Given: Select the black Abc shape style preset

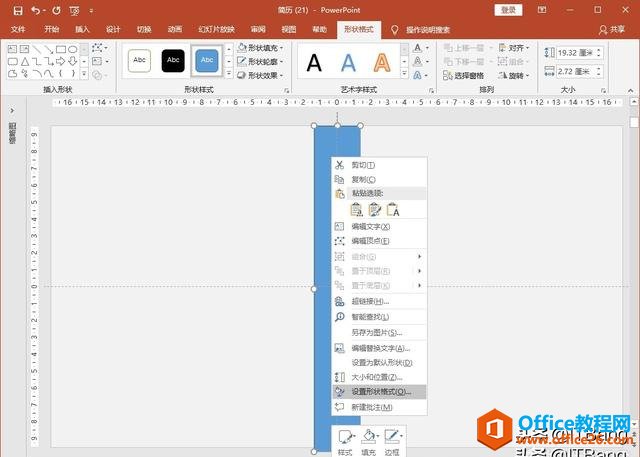Looking at the screenshot, I should pyautogui.click(x=174, y=61).
